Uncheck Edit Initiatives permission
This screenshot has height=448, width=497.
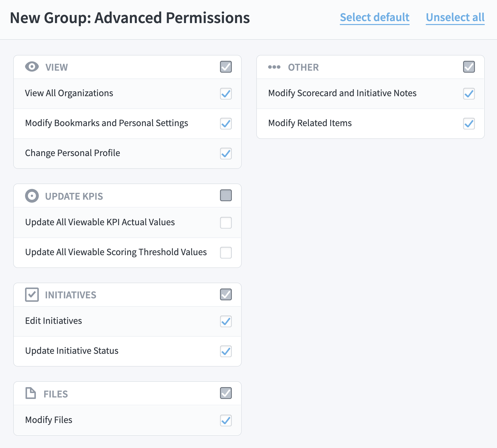[x=226, y=321]
